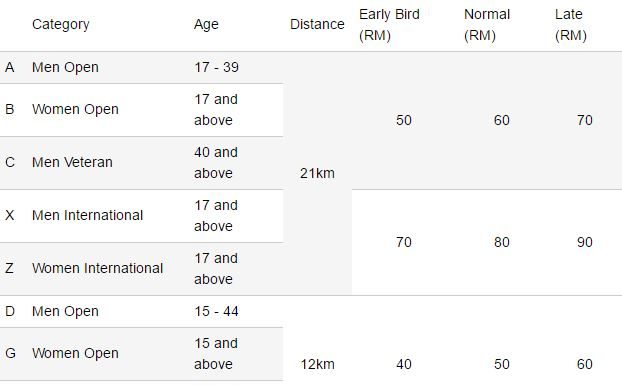The height and width of the screenshot is (385, 622).
Task: Click the Age column header
Action: coord(206,25)
